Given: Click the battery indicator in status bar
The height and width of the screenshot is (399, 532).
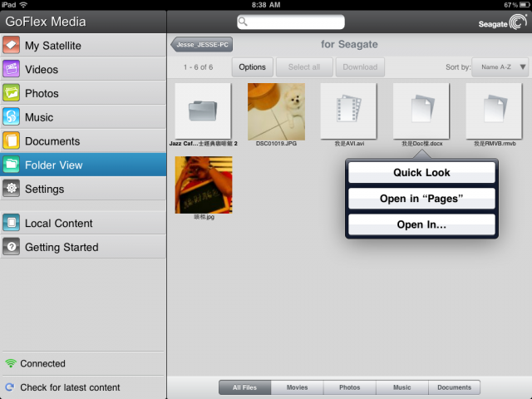Looking at the screenshot, I should (x=523, y=5).
